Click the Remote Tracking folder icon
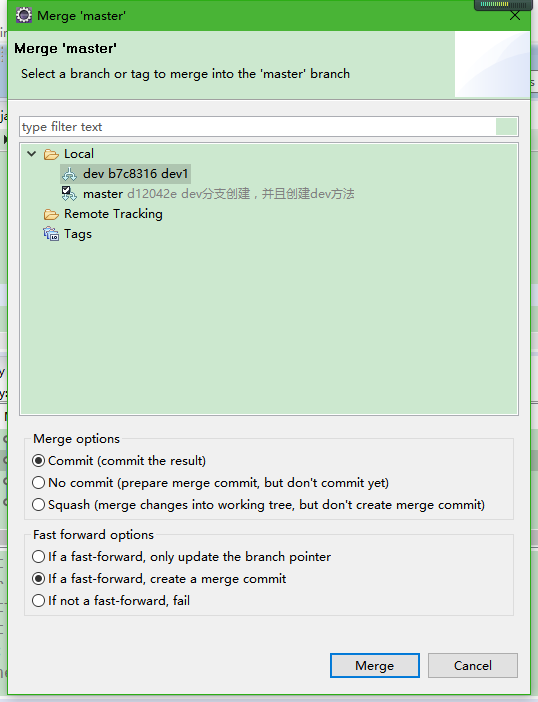 [51, 214]
